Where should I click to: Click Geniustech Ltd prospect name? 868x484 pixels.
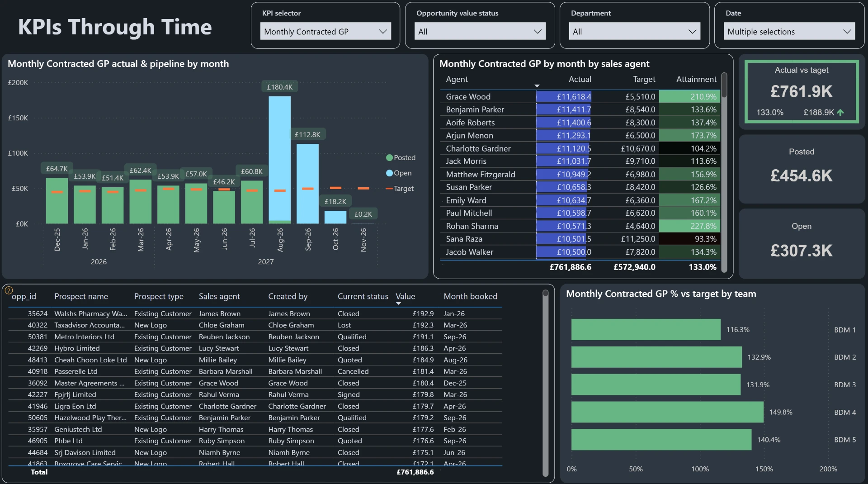click(78, 429)
